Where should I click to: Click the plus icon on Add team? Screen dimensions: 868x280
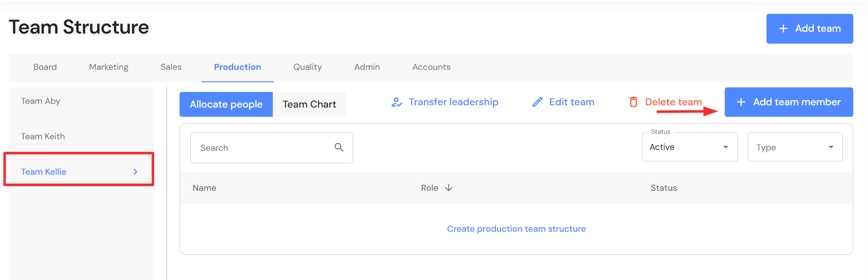(783, 29)
